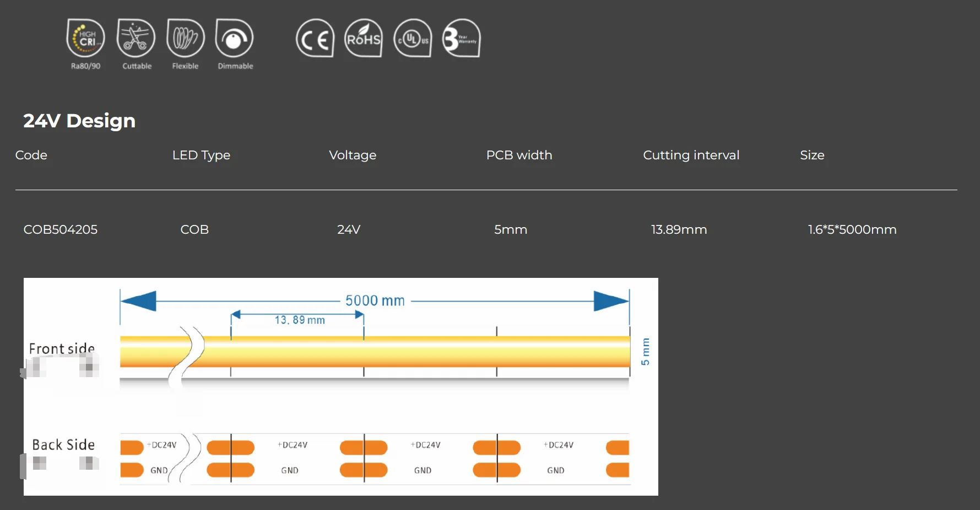
Task: Select the RoHS compliance badge
Action: pyautogui.click(x=364, y=39)
